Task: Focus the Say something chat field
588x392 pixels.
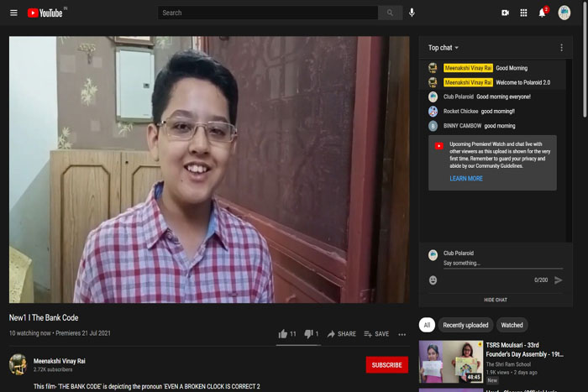Action: coord(502,263)
